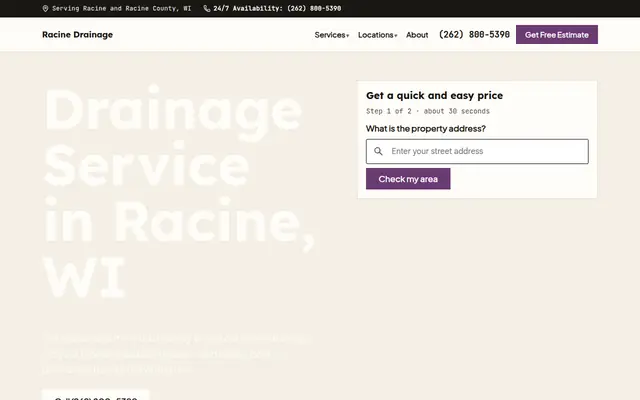
Task: Open the About page
Action: [x=417, y=35]
